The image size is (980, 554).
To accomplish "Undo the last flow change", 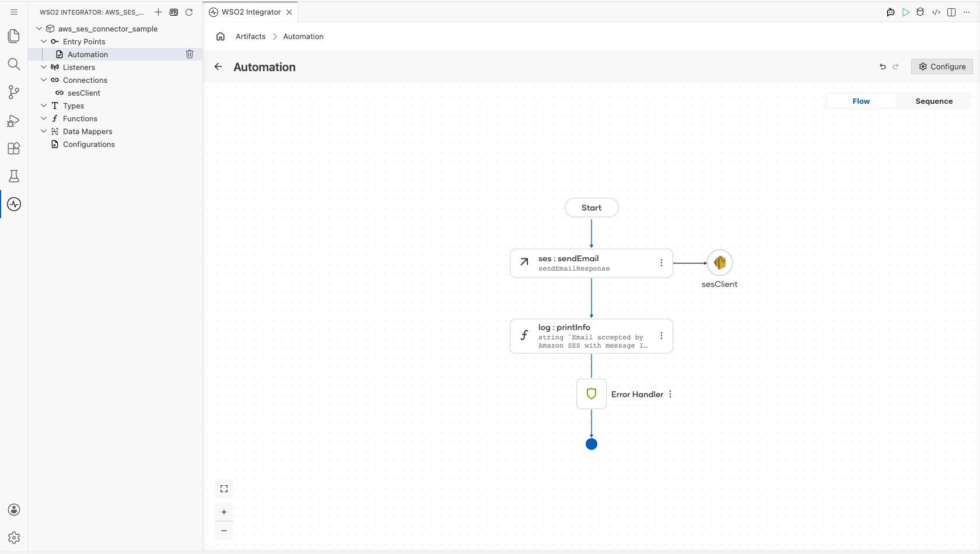I will [x=883, y=66].
